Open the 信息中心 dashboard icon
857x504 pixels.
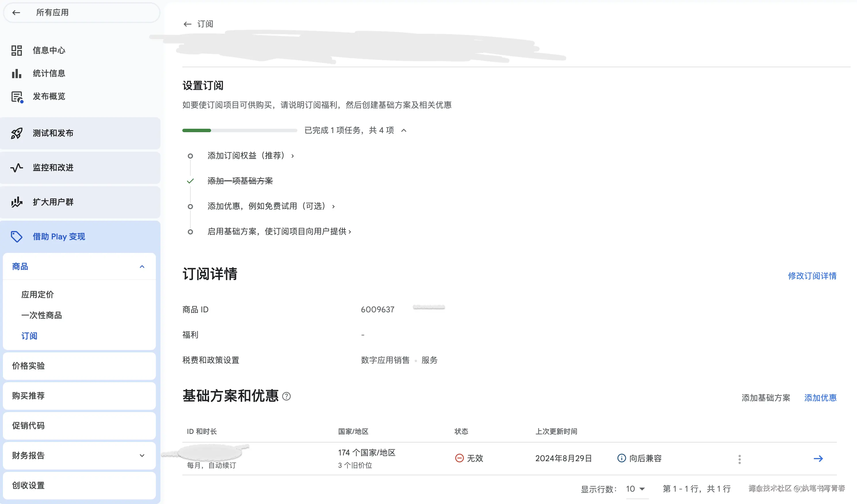tap(16, 50)
